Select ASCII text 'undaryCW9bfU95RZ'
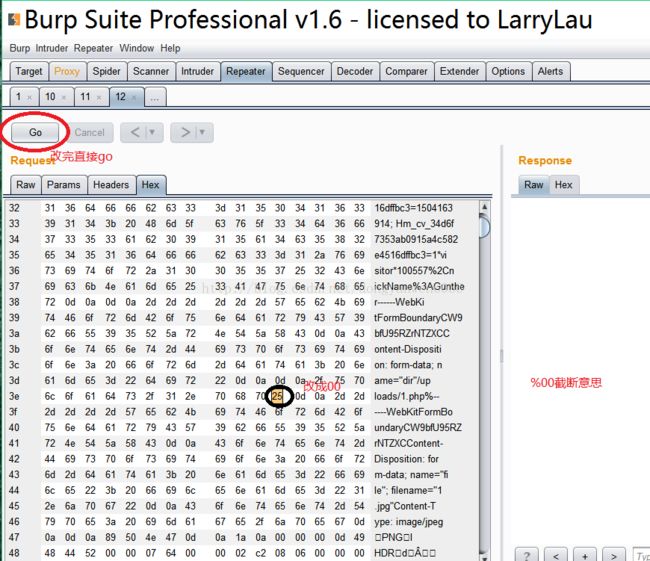 tap(418, 428)
